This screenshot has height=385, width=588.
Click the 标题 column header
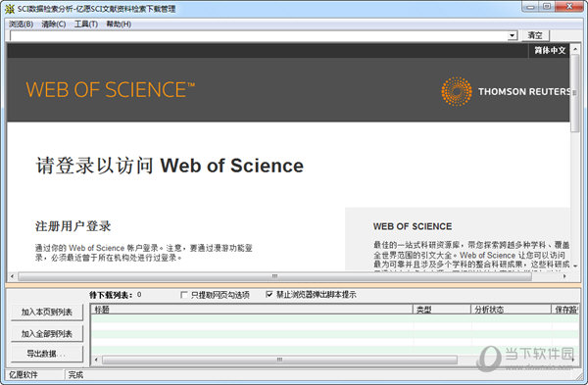(x=252, y=310)
